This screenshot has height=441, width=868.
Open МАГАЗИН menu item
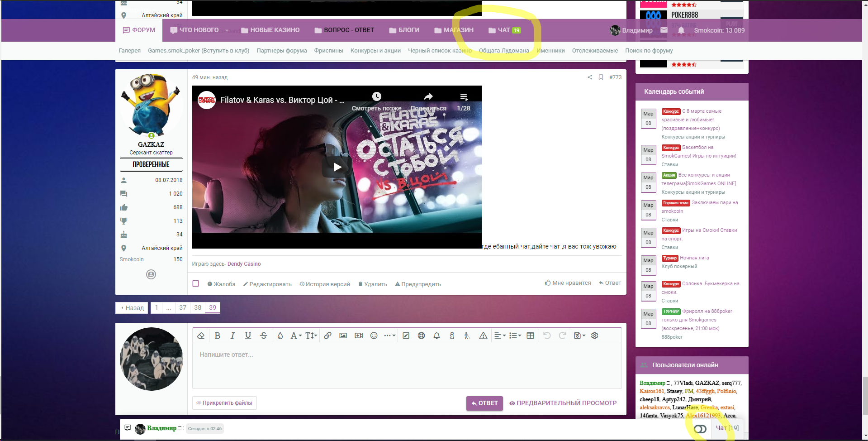(454, 30)
